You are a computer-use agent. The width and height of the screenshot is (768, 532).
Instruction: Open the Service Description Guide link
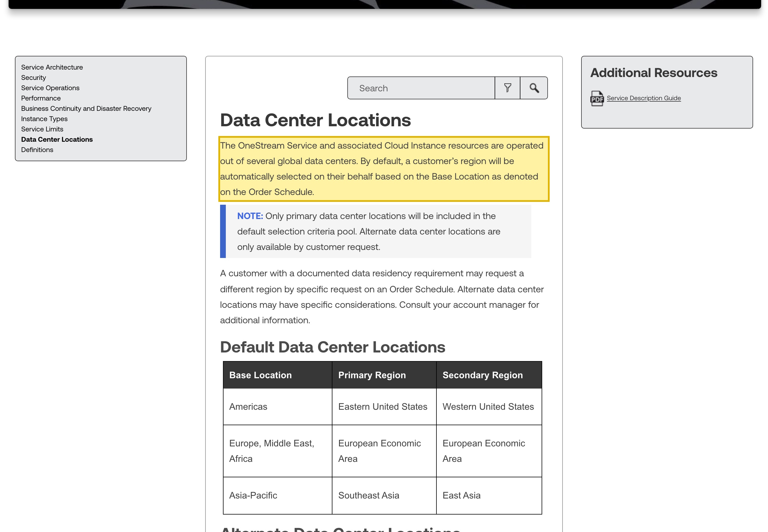[x=644, y=98]
